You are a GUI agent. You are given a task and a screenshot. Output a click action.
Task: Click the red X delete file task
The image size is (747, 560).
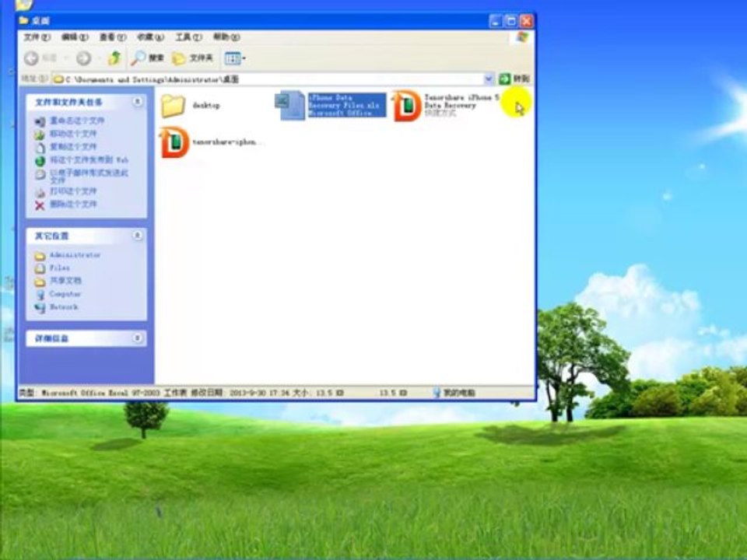(65, 205)
